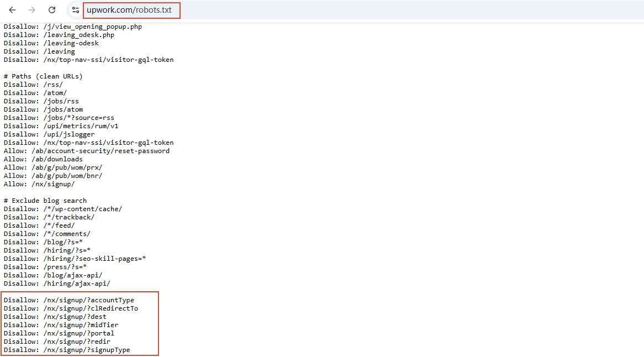Click the '# Exclude blog search' comment

click(x=45, y=201)
